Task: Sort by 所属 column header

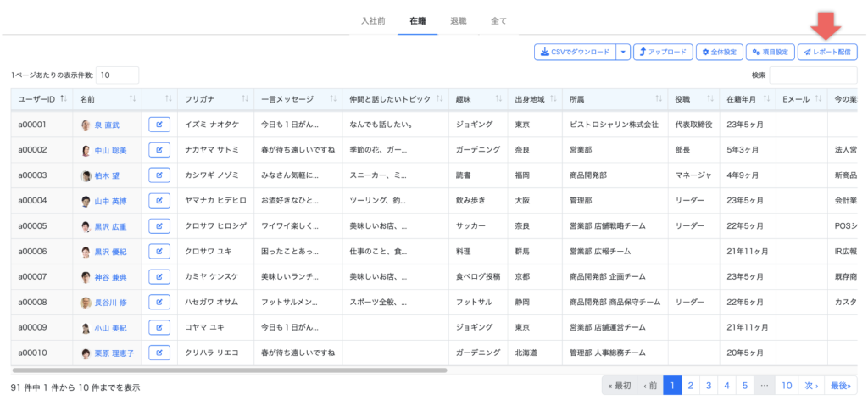Action: [x=657, y=99]
